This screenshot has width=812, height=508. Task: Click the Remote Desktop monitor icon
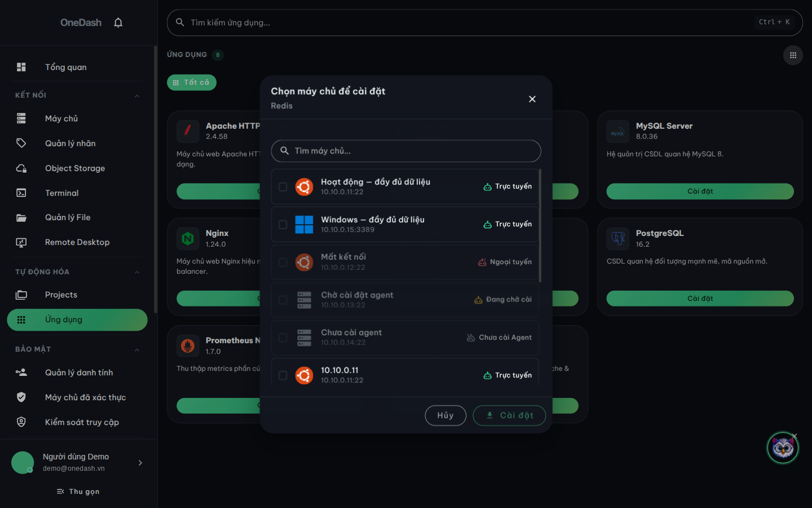pyautogui.click(x=21, y=242)
